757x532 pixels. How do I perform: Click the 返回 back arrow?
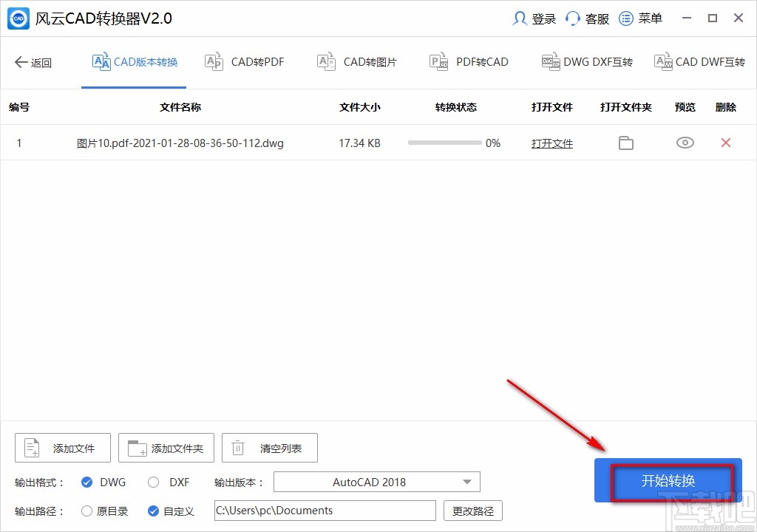tap(33, 63)
